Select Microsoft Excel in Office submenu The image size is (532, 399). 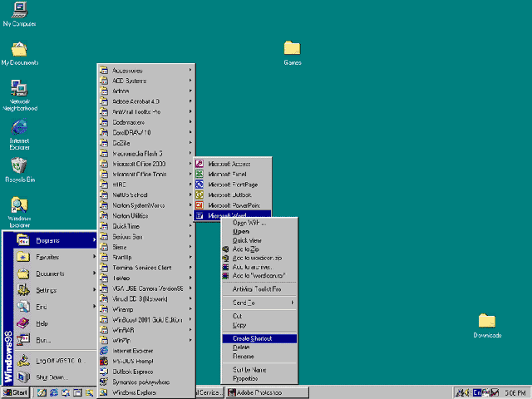(233, 174)
